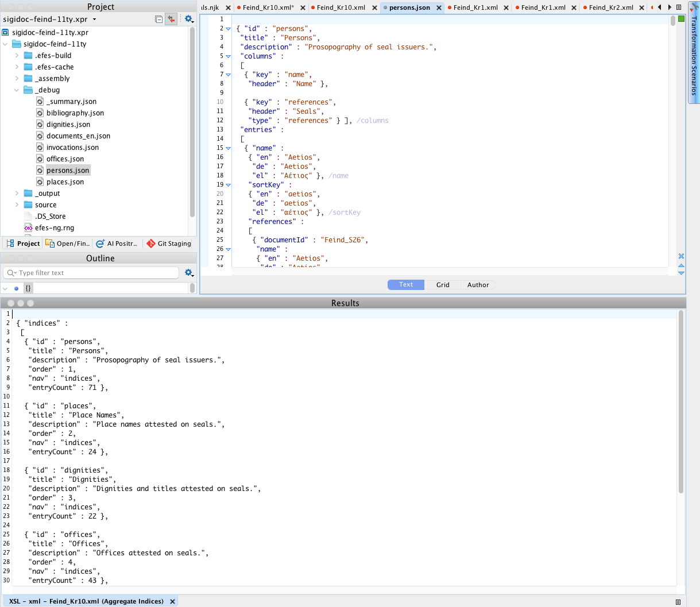Image resolution: width=700 pixels, height=607 pixels.
Task: Toggle Link with Editor in Project panel
Action: coord(171,20)
